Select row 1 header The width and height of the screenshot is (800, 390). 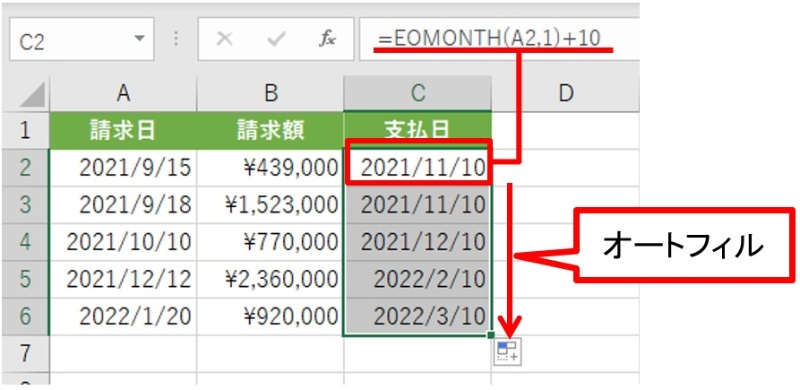point(26,131)
